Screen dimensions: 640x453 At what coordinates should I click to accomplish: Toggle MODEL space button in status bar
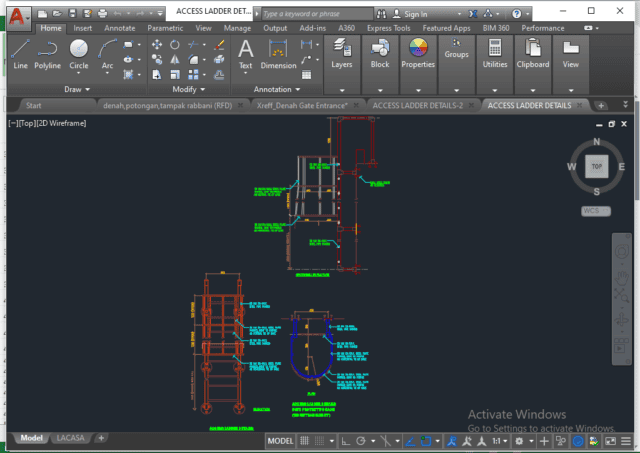click(281, 440)
